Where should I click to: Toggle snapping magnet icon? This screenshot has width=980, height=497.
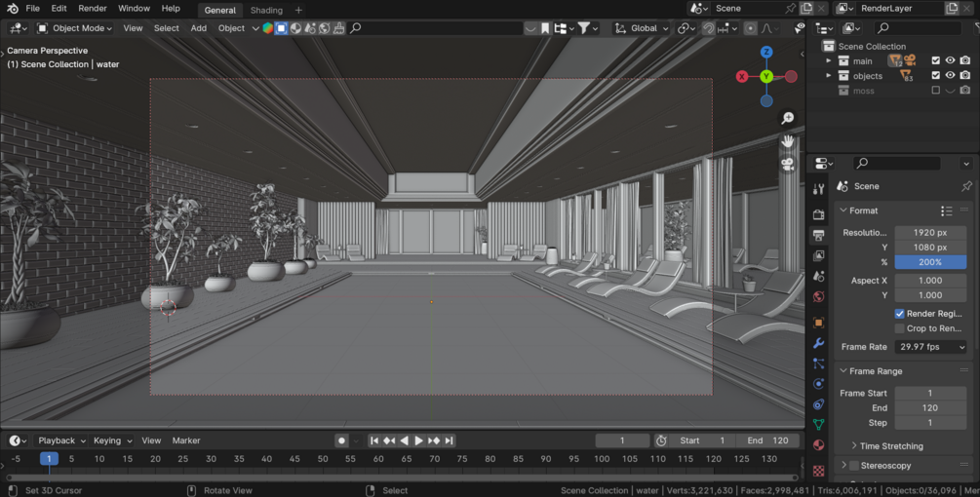tap(708, 28)
